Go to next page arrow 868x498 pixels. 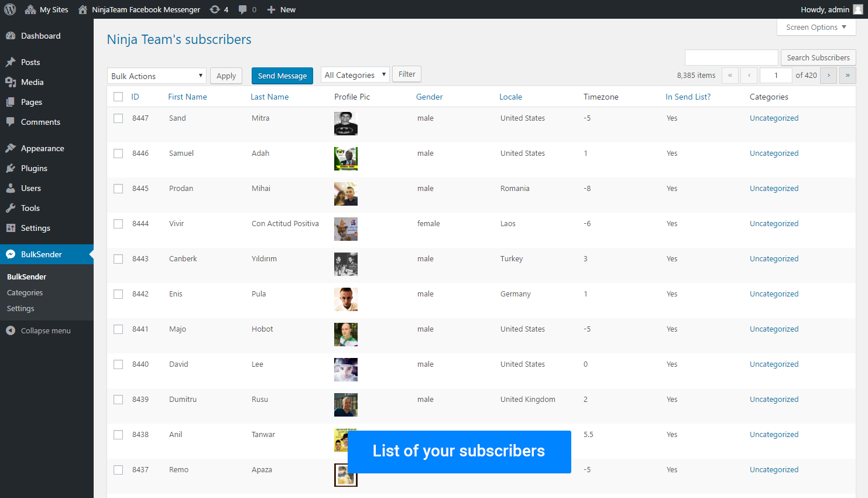(828, 75)
